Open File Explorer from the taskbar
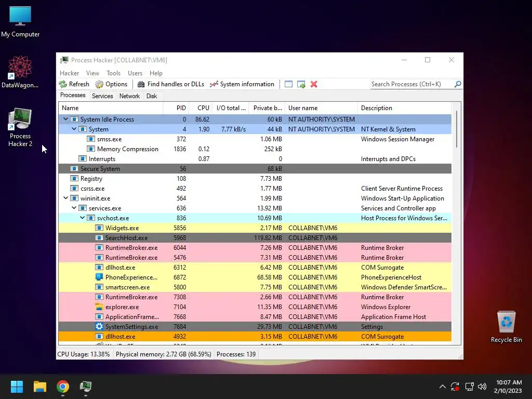The image size is (532, 399). [39, 387]
